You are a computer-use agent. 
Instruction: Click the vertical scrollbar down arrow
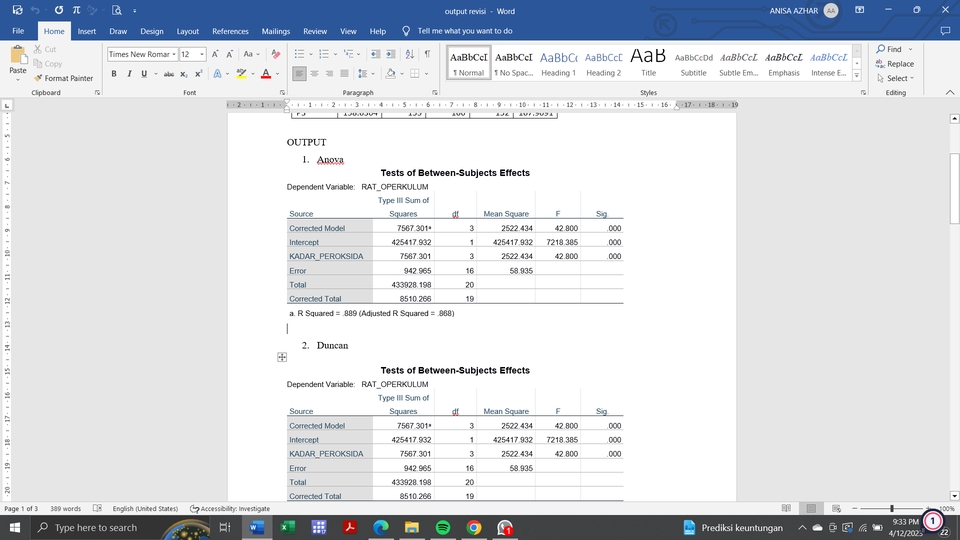[x=954, y=496]
